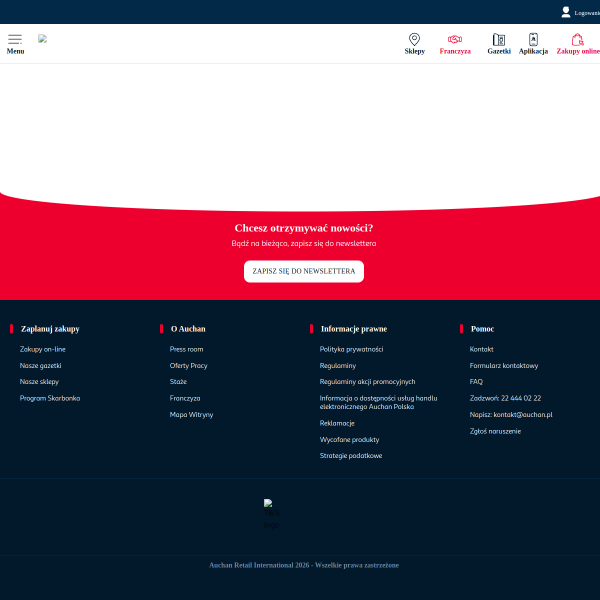This screenshot has height=600, width=600.
Task: Visit the Oferty Pracy link
Action: (189, 365)
